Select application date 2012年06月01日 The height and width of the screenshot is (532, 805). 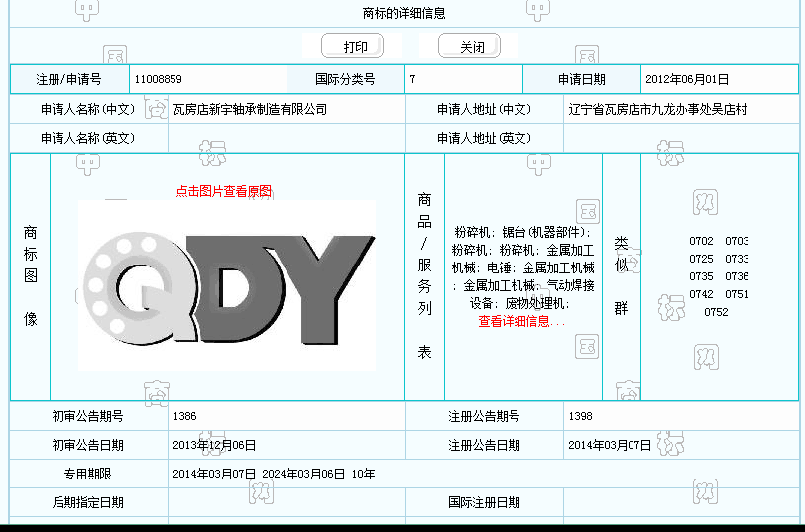(687, 79)
